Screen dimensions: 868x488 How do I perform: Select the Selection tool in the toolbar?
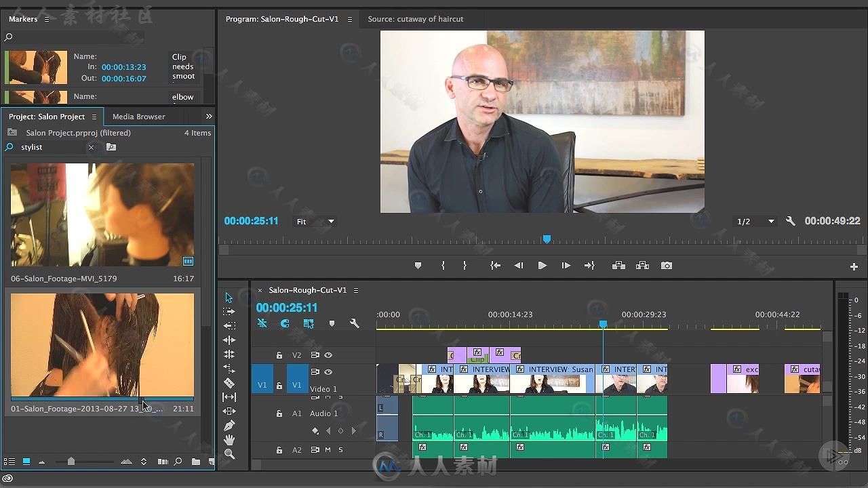229,298
